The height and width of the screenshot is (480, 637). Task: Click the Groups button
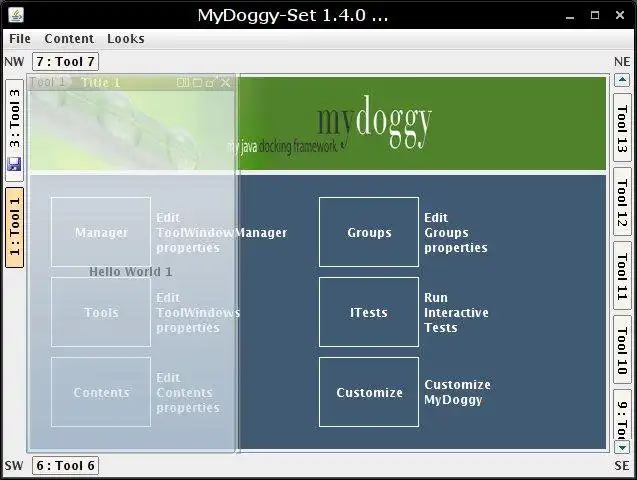click(x=369, y=232)
